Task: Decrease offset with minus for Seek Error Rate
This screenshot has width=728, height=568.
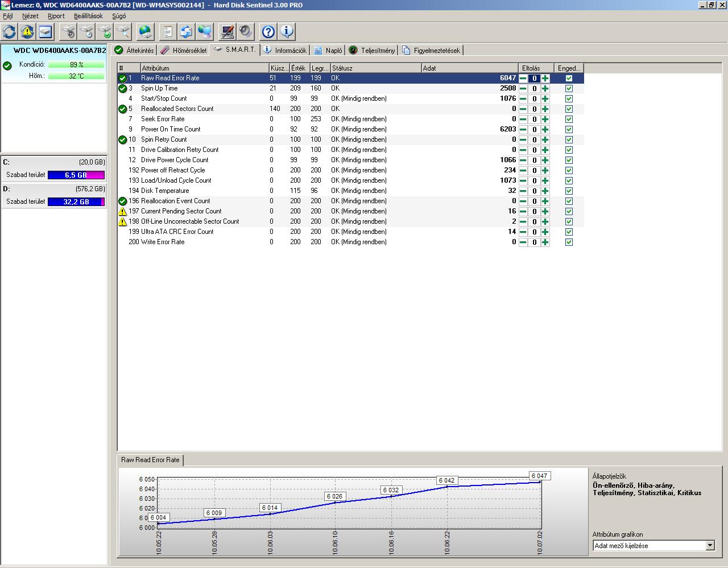Action: tap(523, 120)
